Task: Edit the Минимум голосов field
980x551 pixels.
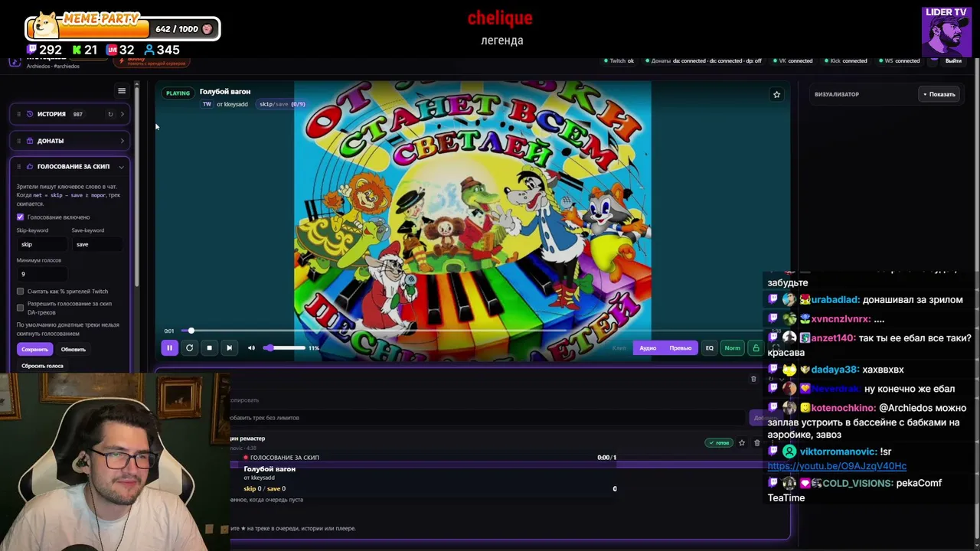Action: pos(41,274)
